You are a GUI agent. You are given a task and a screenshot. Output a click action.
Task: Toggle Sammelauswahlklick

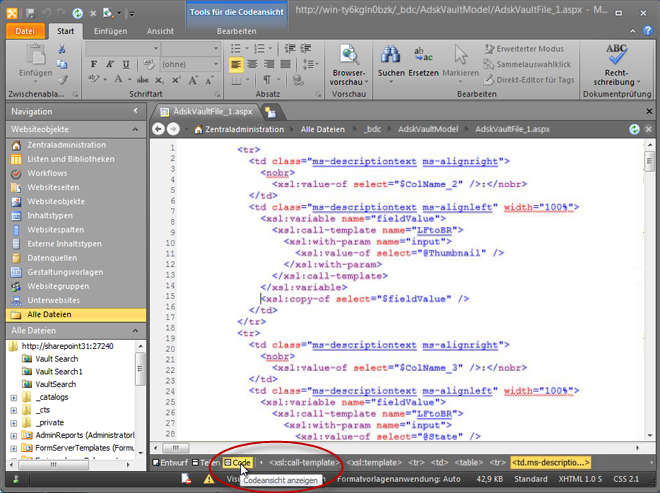click(x=527, y=64)
